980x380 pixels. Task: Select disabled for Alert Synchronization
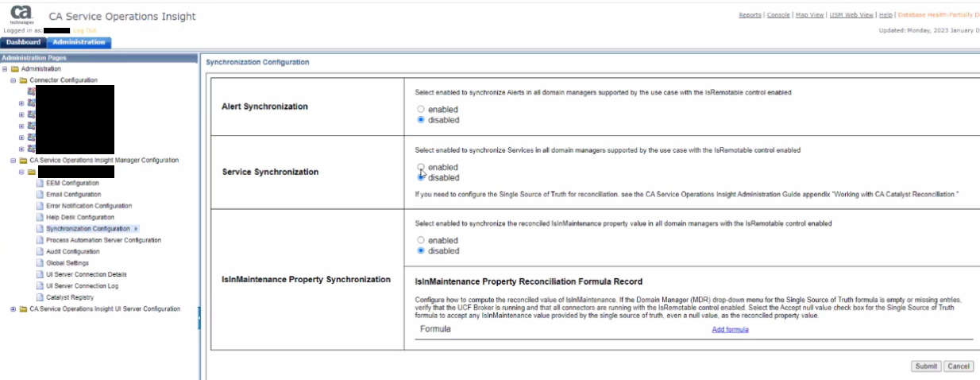tap(421, 120)
